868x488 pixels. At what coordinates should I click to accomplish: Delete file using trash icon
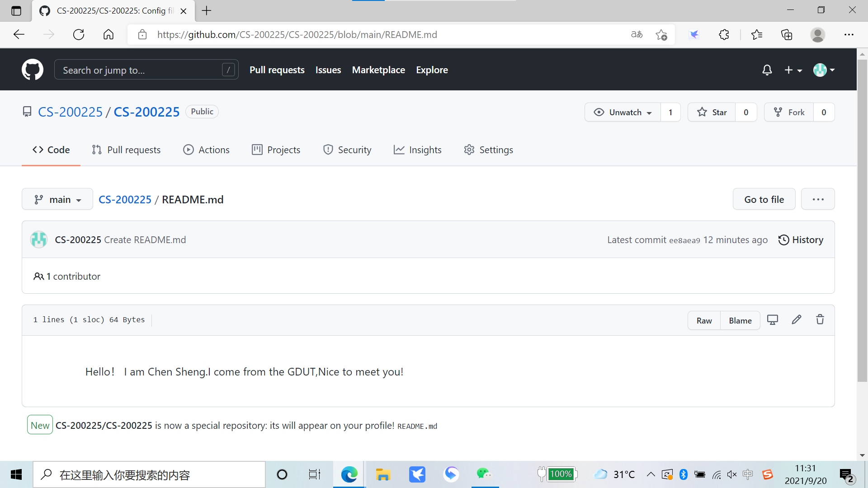tap(820, 320)
